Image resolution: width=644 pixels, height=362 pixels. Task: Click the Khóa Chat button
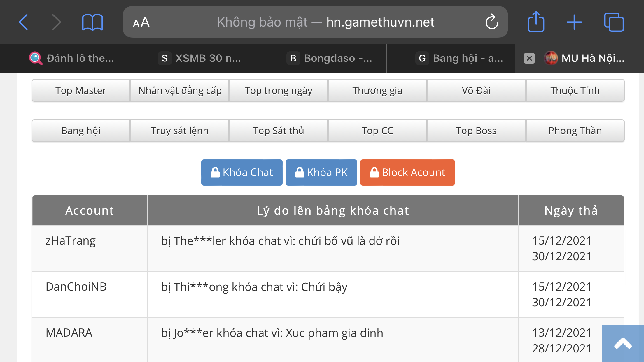click(242, 173)
